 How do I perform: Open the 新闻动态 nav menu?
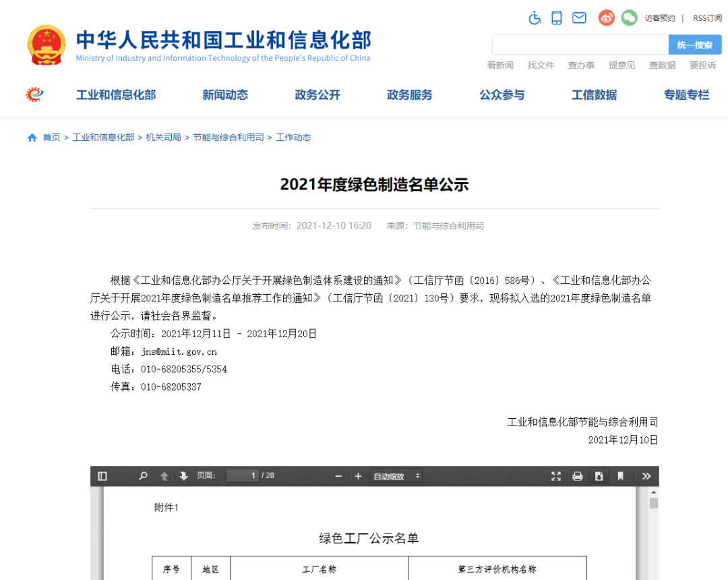tap(225, 94)
